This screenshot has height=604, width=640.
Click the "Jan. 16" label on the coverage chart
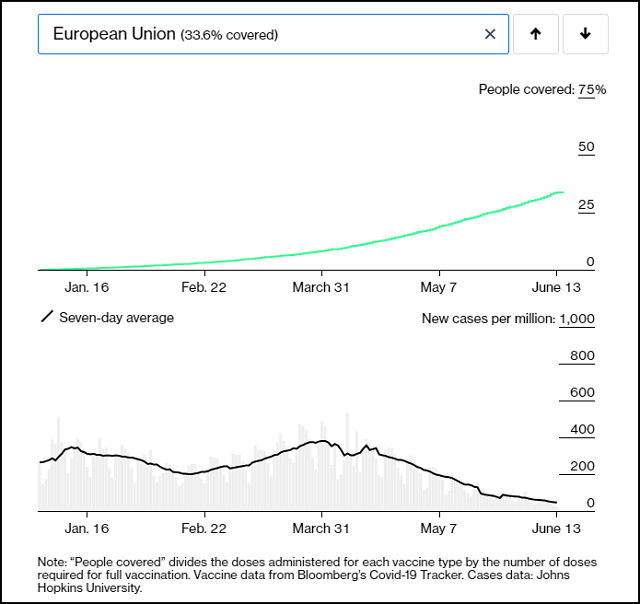pyautogui.click(x=87, y=287)
